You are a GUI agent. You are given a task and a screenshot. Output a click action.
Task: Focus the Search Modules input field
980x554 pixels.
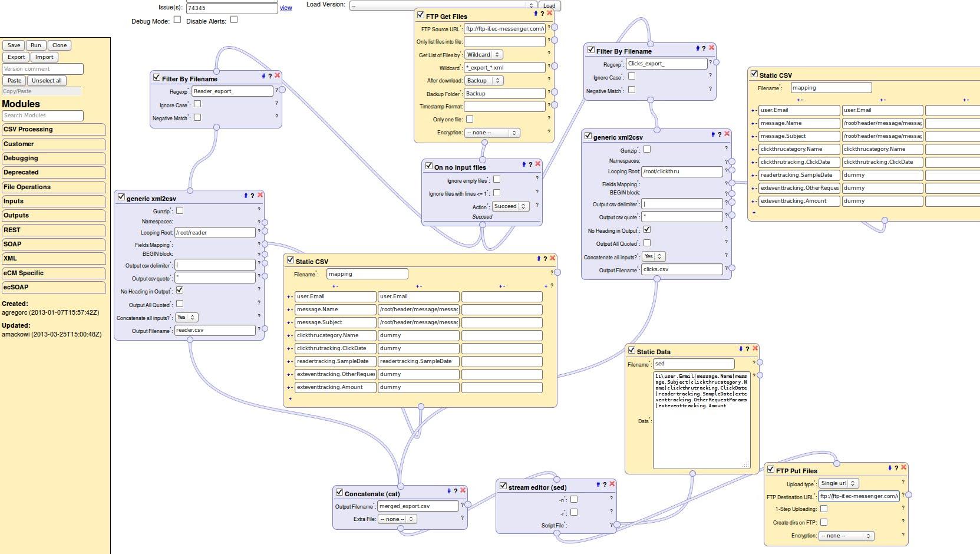pyautogui.click(x=42, y=116)
